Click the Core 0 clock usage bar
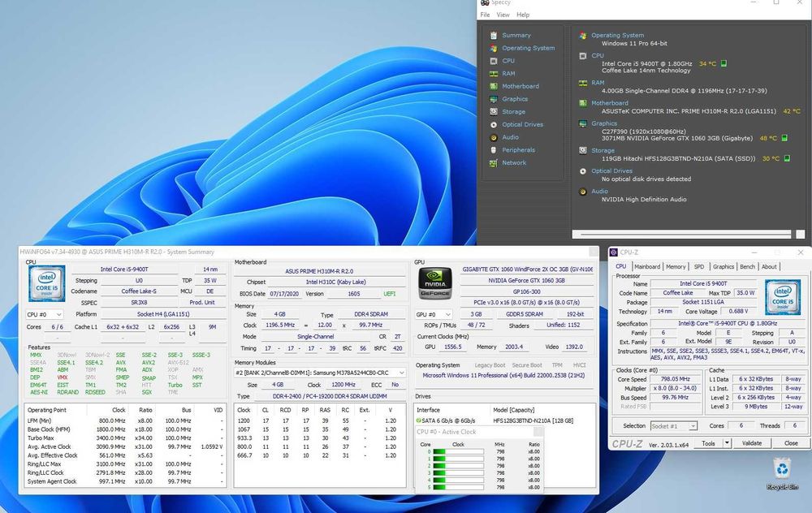This screenshot has height=513, width=812. tap(458, 452)
